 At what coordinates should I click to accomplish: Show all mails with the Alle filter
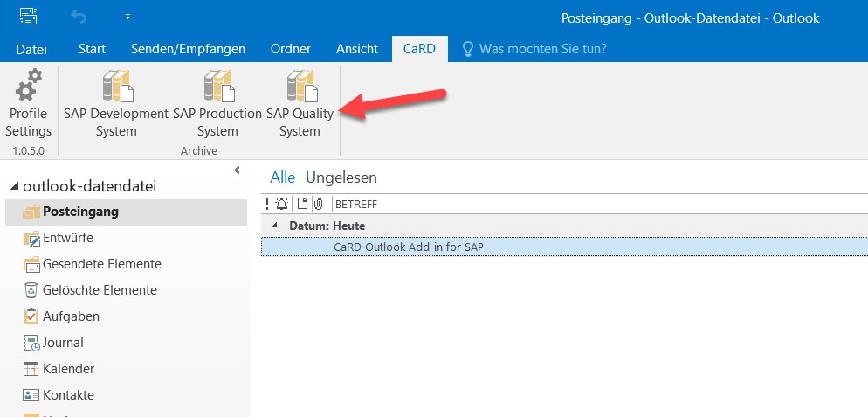click(282, 177)
